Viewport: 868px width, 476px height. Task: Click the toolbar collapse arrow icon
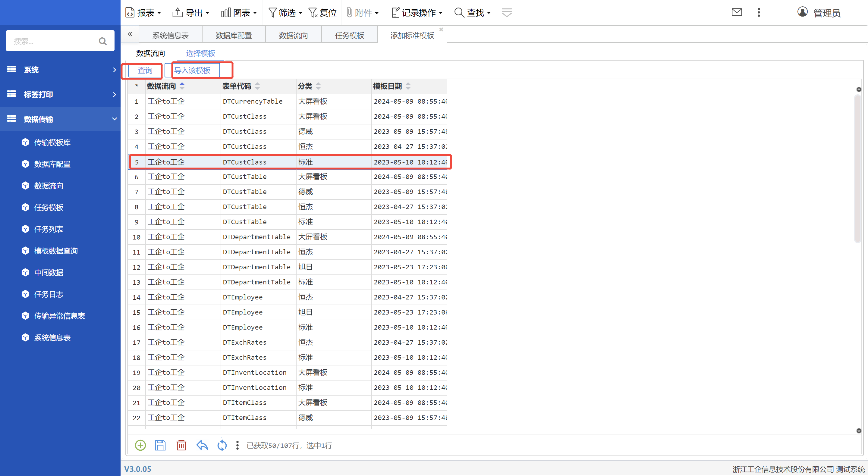point(507,13)
